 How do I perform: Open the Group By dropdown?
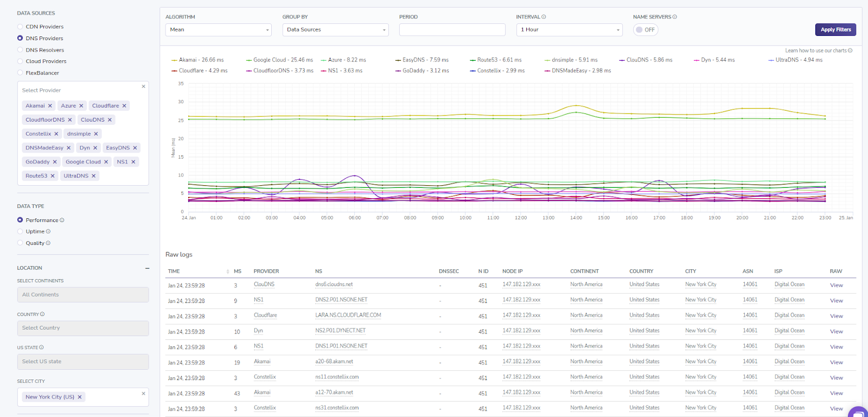point(336,30)
